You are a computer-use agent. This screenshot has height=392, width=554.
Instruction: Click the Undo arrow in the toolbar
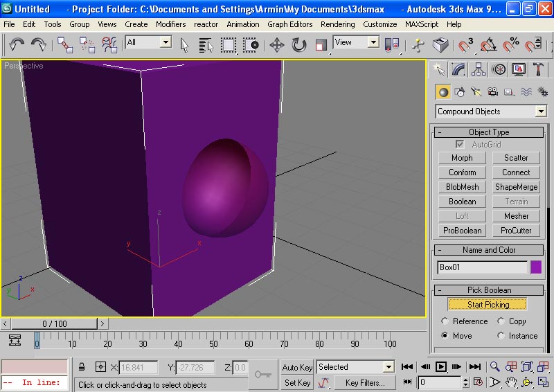(x=17, y=45)
